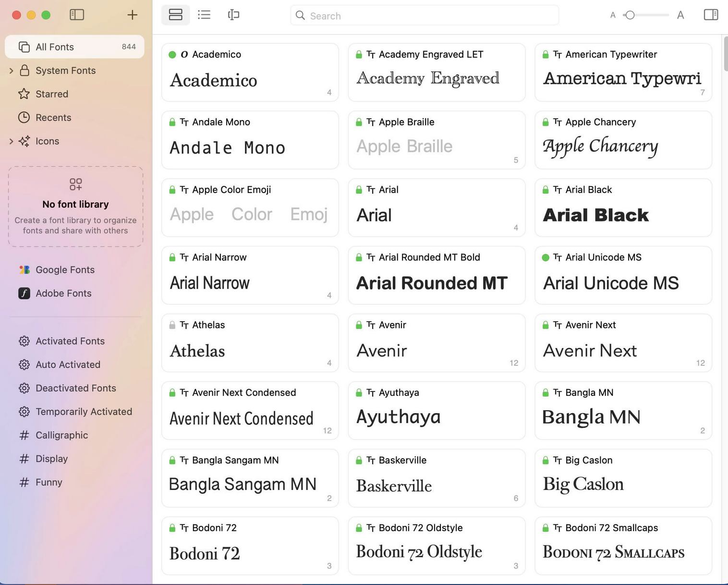
Task: Open the Arial Rounded MT preview
Action: 432,283
